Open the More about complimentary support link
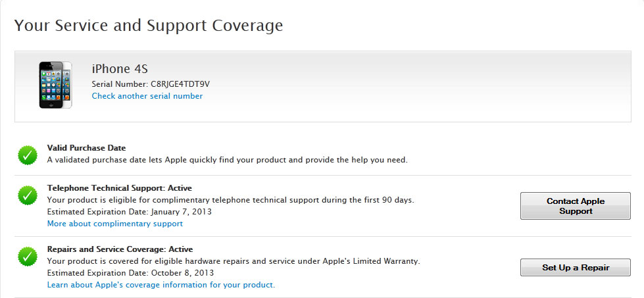644x298 pixels. tap(114, 224)
